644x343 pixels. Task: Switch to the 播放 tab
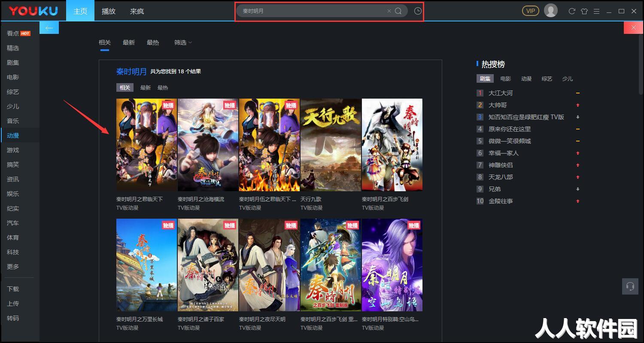tap(109, 11)
